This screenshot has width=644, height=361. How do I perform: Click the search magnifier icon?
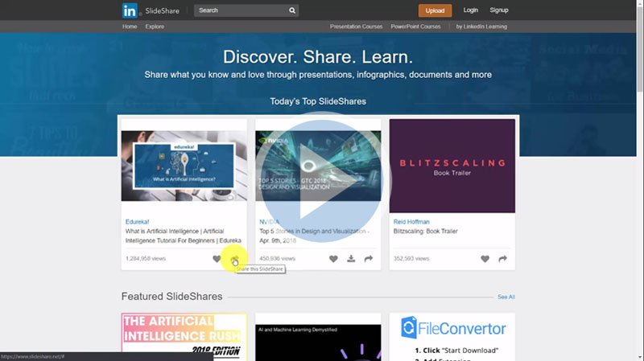292,10
